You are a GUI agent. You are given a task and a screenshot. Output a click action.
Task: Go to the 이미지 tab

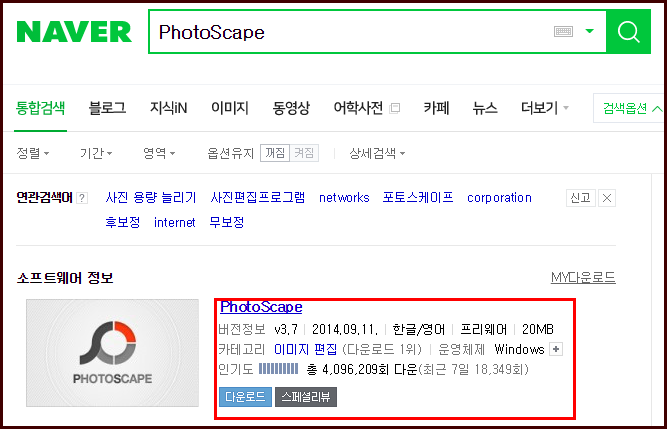point(230,108)
